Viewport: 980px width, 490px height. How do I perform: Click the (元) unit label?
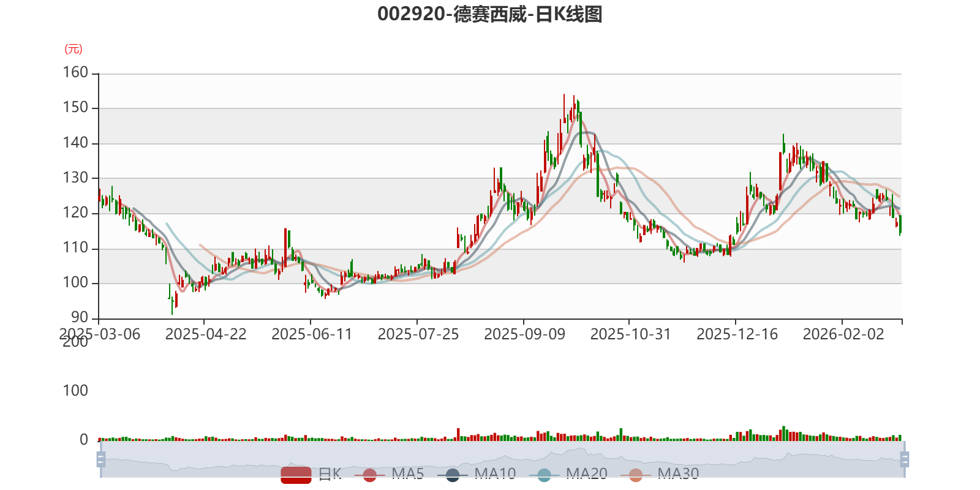73,49
